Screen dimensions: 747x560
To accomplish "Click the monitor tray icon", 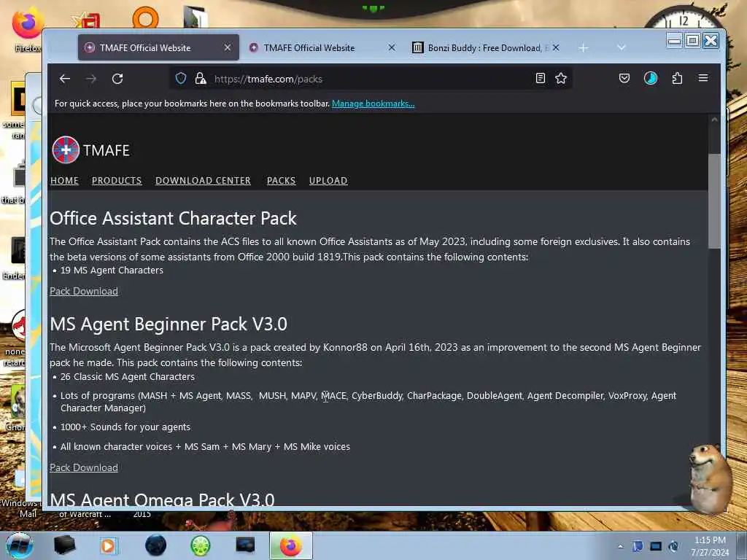I will click(x=656, y=546).
